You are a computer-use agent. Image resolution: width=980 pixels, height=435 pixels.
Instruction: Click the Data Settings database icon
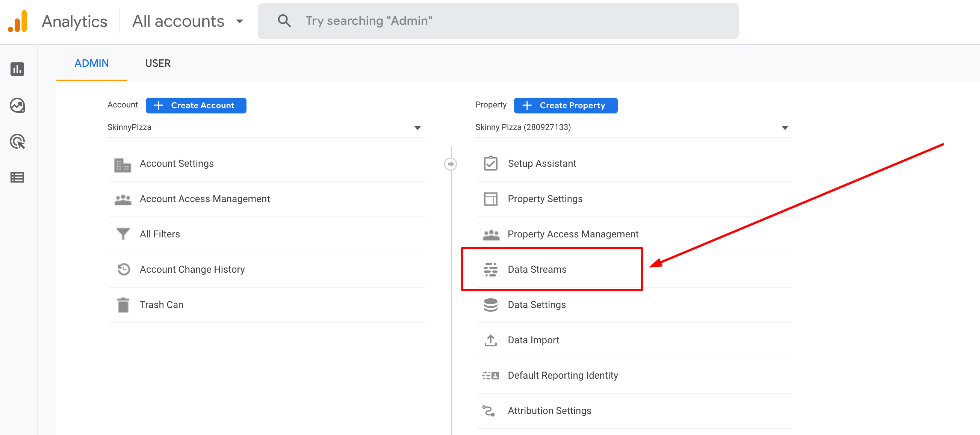[x=490, y=305]
